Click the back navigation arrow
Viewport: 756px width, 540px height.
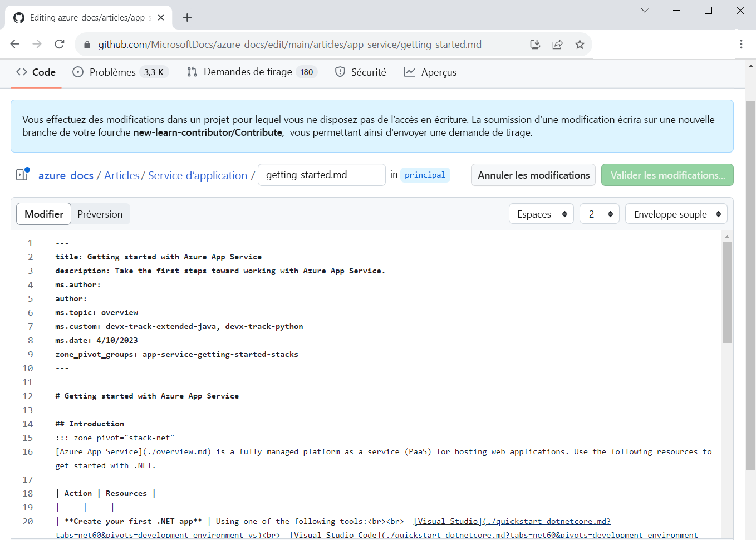point(14,43)
